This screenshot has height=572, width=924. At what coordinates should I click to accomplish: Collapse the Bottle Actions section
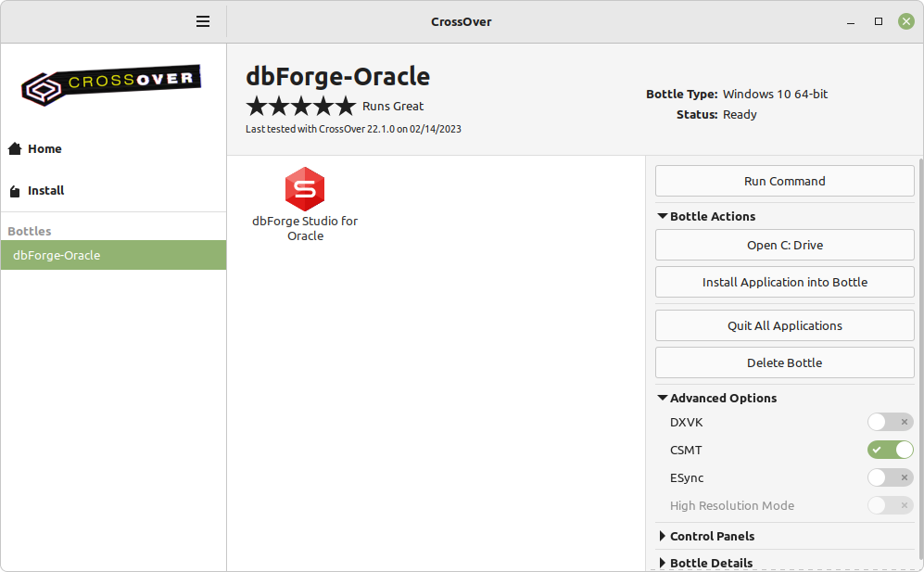[x=706, y=216]
